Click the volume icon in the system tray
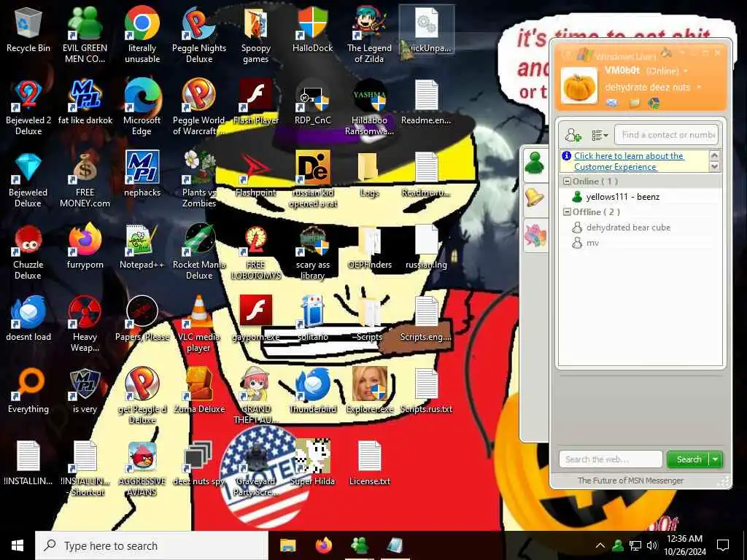The image size is (747, 560). coord(652,545)
